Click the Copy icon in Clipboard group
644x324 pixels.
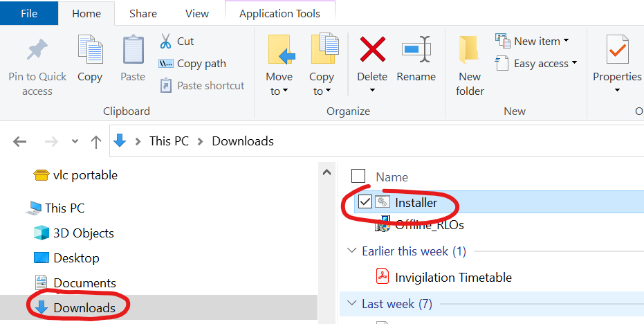tap(90, 51)
